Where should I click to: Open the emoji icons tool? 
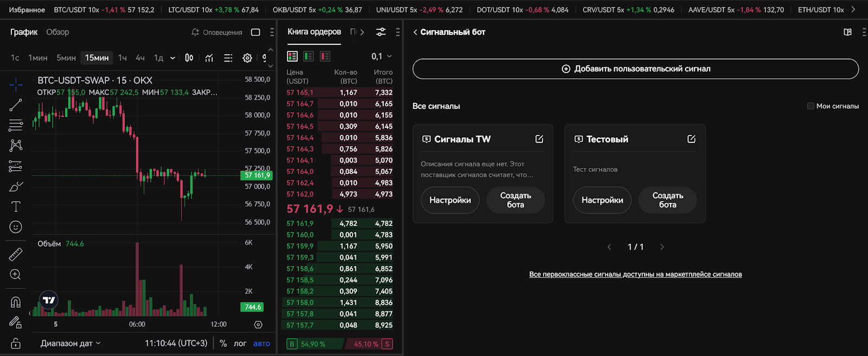click(x=16, y=227)
